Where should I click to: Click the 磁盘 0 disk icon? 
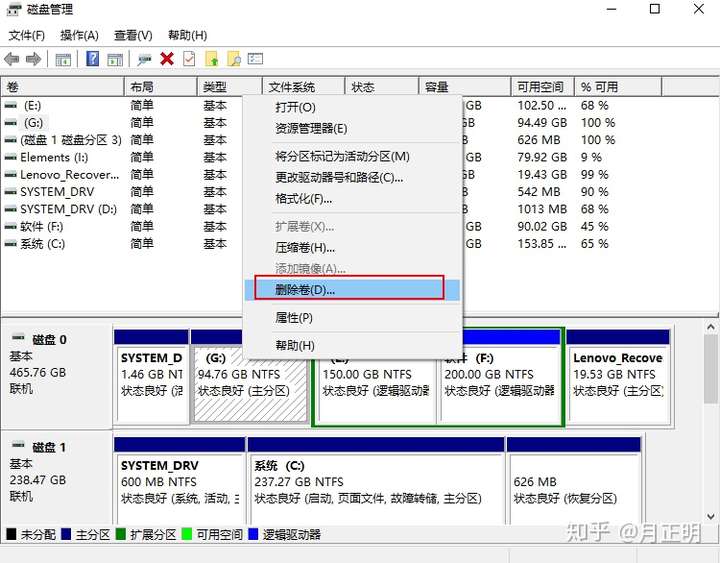(x=18, y=338)
